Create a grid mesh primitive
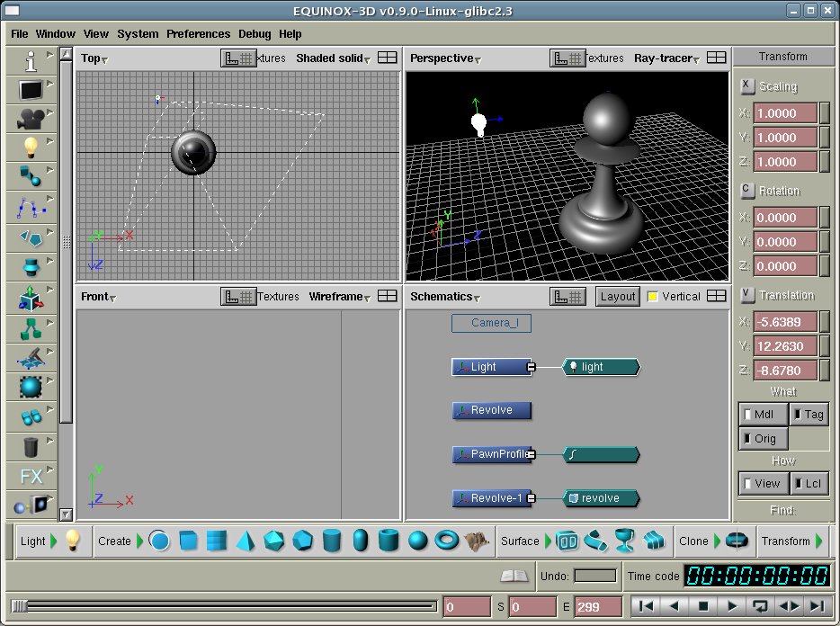Image resolution: width=840 pixels, height=626 pixels. [217, 541]
